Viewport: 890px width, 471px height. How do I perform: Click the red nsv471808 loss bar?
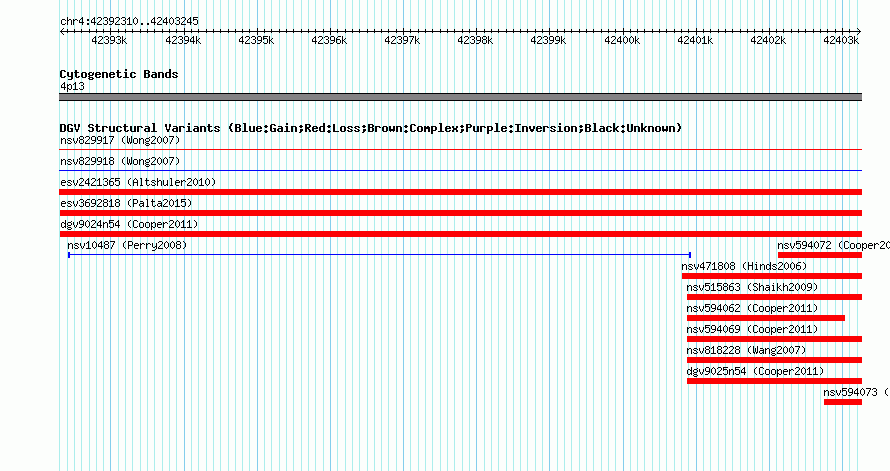tap(772, 276)
